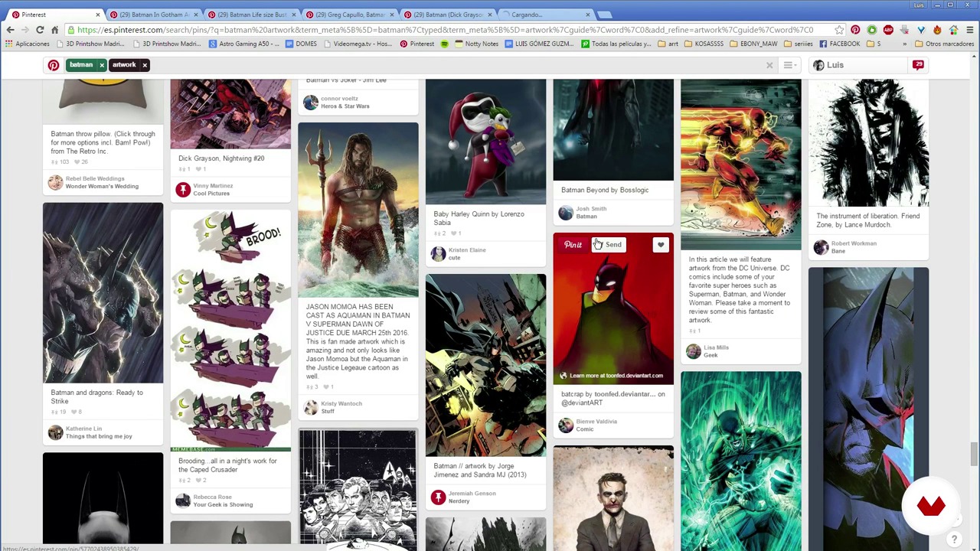Open the Baby Harley Quinn pin image
980x551 pixels.
[485, 142]
